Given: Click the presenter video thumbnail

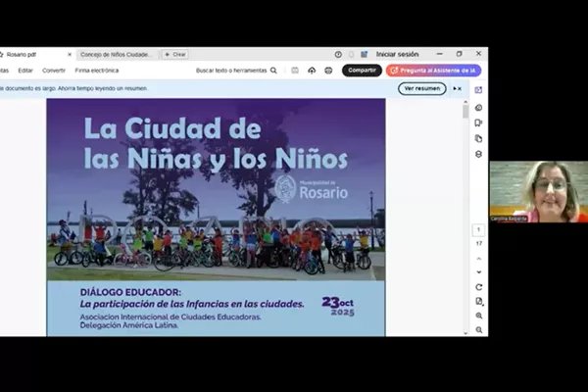Looking at the screenshot, I should click(538, 192).
